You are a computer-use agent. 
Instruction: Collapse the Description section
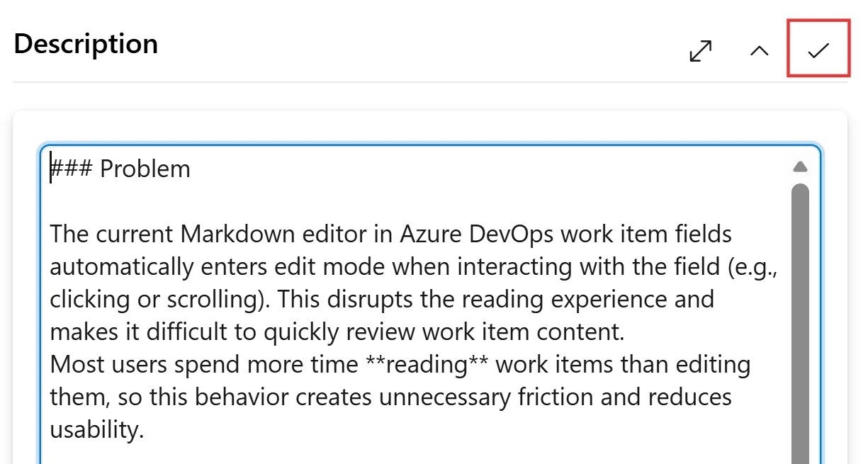pyautogui.click(x=759, y=50)
